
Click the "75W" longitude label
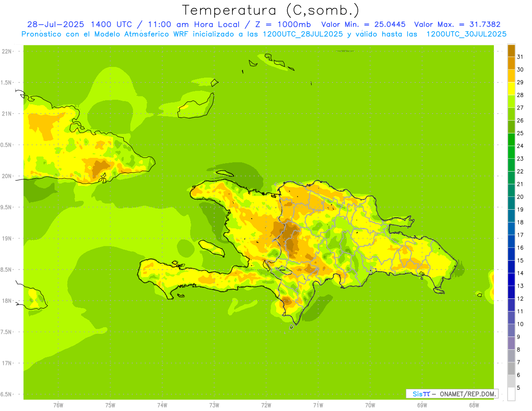[x=110, y=405]
